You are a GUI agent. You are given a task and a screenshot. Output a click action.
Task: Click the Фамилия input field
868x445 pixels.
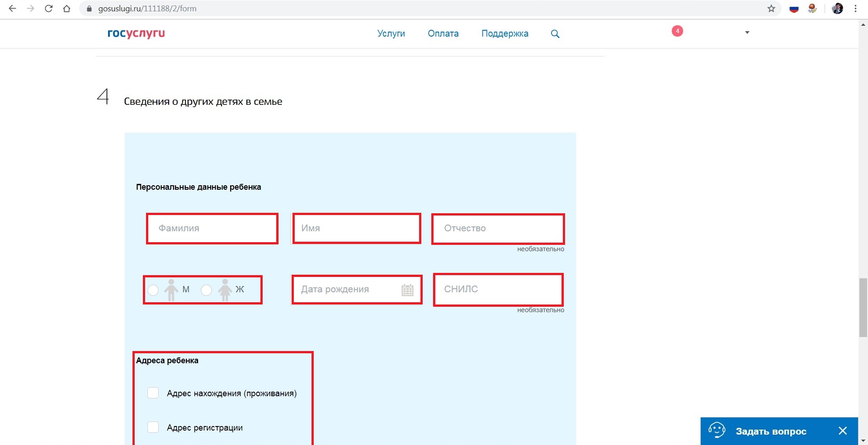(212, 229)
